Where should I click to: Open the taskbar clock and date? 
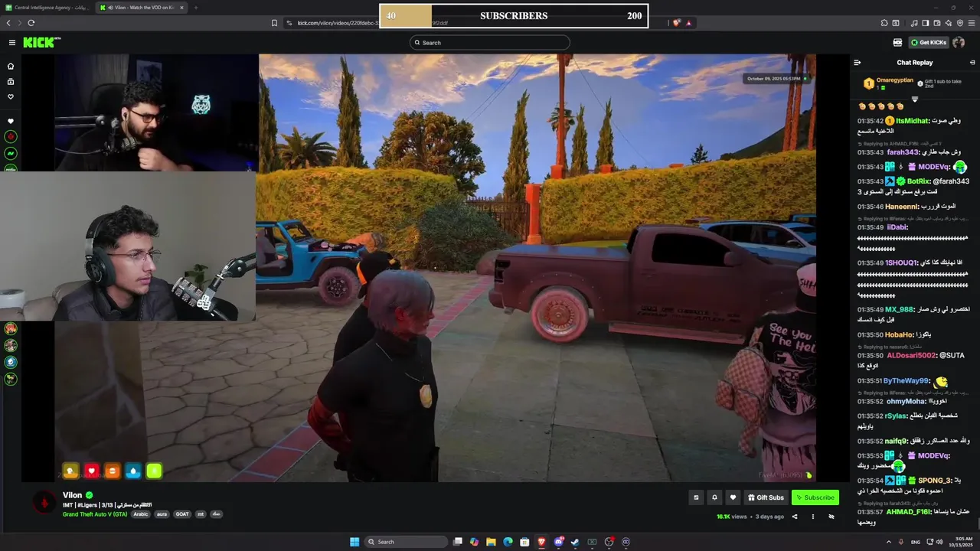[x=961, y=542]
